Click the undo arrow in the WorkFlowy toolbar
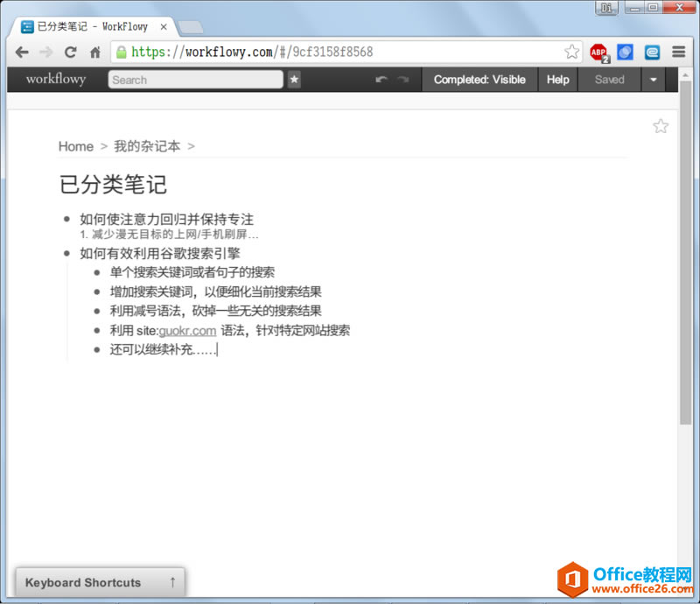 click(x=381, y=80)
